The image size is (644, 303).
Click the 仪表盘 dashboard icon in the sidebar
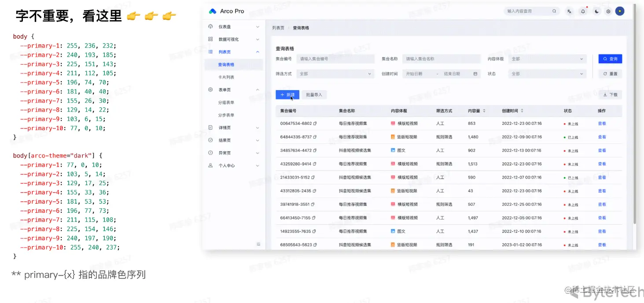210,26
